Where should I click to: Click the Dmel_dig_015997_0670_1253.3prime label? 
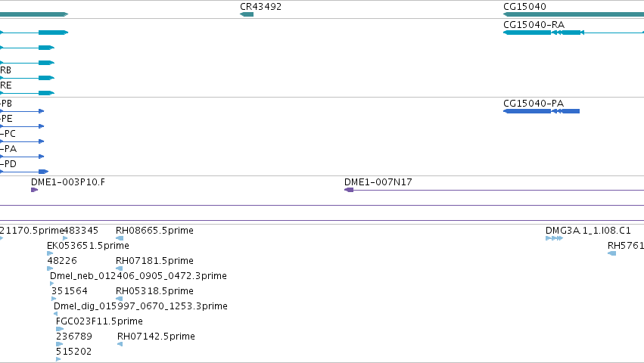pos(141,306)
